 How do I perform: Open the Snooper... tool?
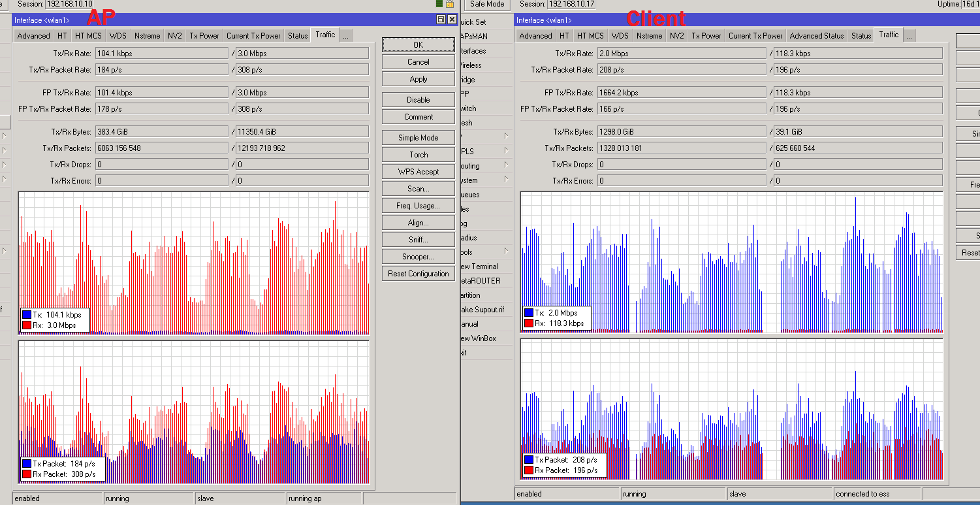coord(419,257)
